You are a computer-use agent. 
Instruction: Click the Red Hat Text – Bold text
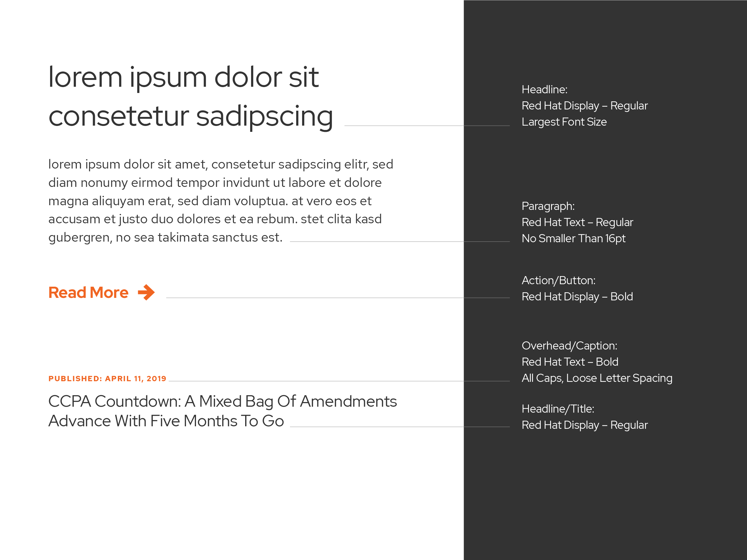point(570,362)
